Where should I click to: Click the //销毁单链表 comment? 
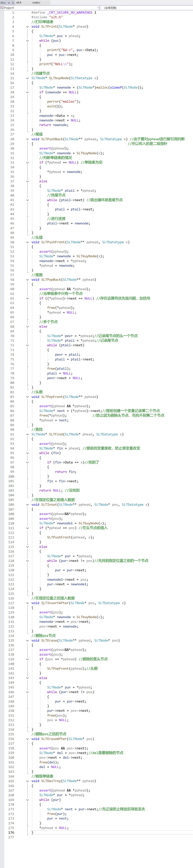(x=42, y=776)
